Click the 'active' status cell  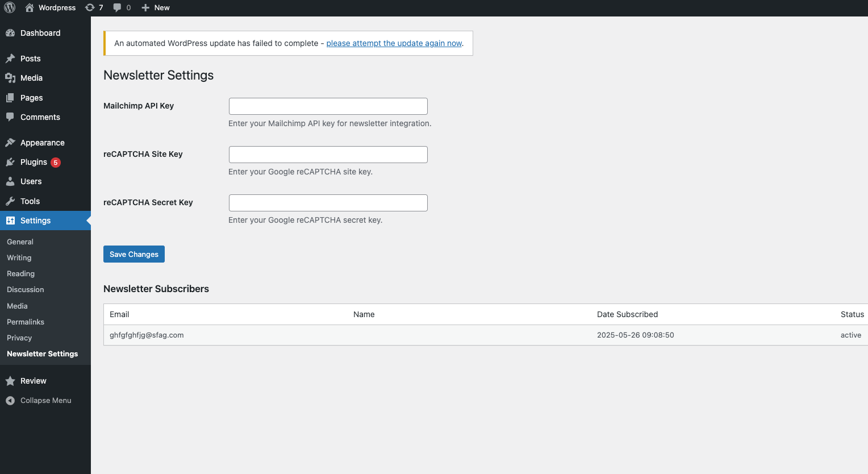click(851, 335)
